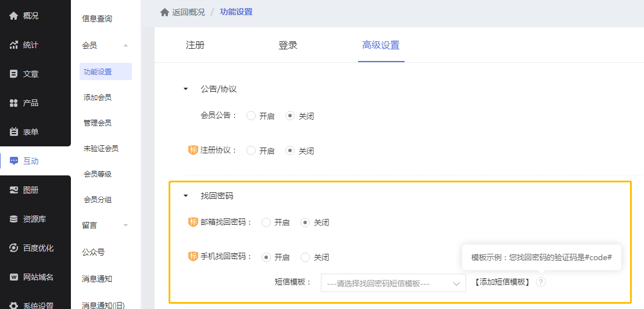The height and width of the screenshot is (309, 644).
Task: Open the 统计 statistics chart icon
Action: click(x=14, y=45)
